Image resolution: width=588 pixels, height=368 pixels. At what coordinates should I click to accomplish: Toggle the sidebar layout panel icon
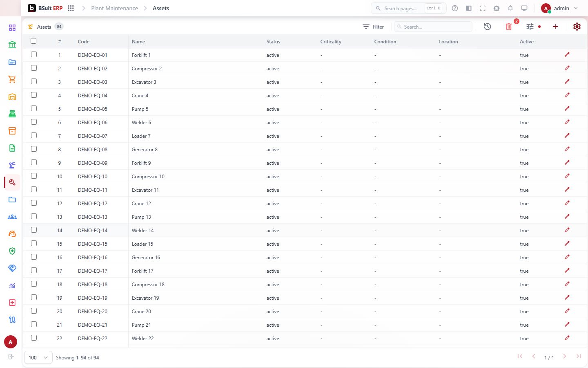pyautogui.click(x=469, y=8)
